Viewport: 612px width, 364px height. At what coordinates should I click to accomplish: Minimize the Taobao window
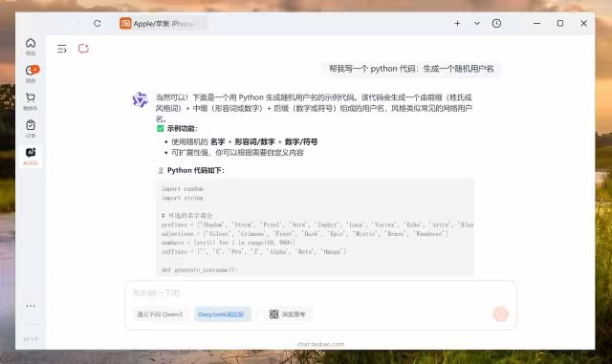click(537, 24)
